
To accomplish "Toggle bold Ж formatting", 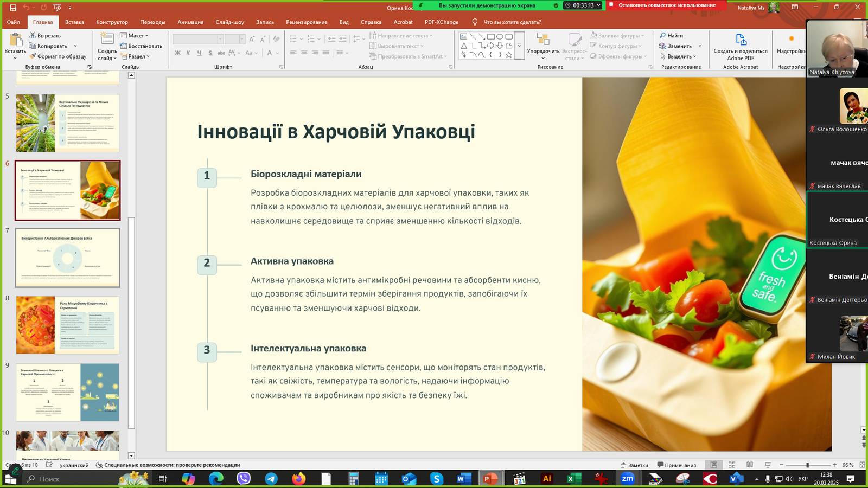I will [x=177, y=53].
